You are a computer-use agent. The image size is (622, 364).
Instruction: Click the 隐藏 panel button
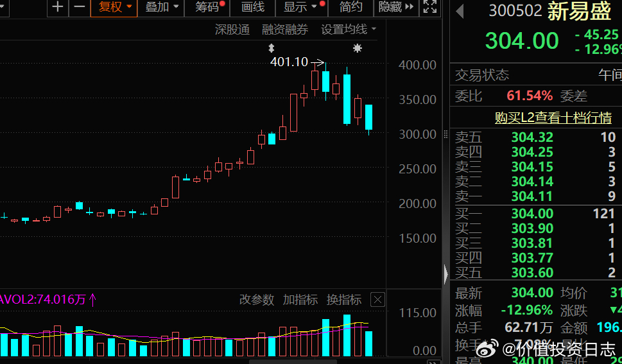click(396, 7)
